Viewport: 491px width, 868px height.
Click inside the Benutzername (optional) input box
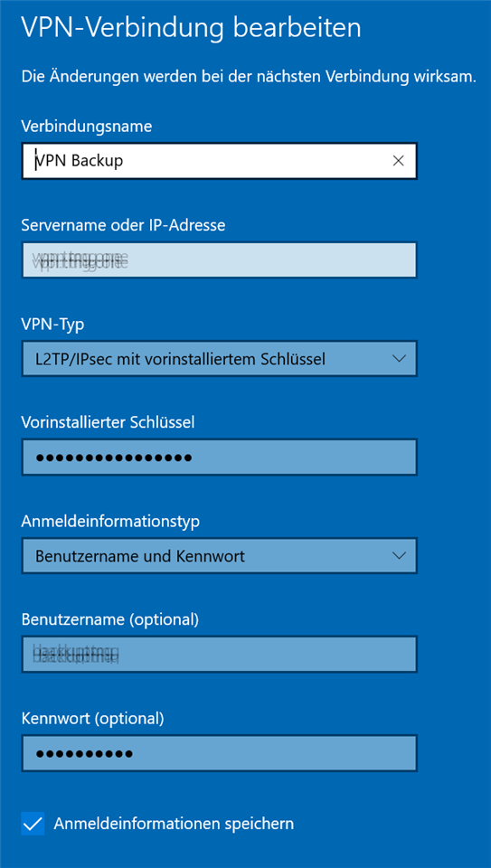pos(219,655)
